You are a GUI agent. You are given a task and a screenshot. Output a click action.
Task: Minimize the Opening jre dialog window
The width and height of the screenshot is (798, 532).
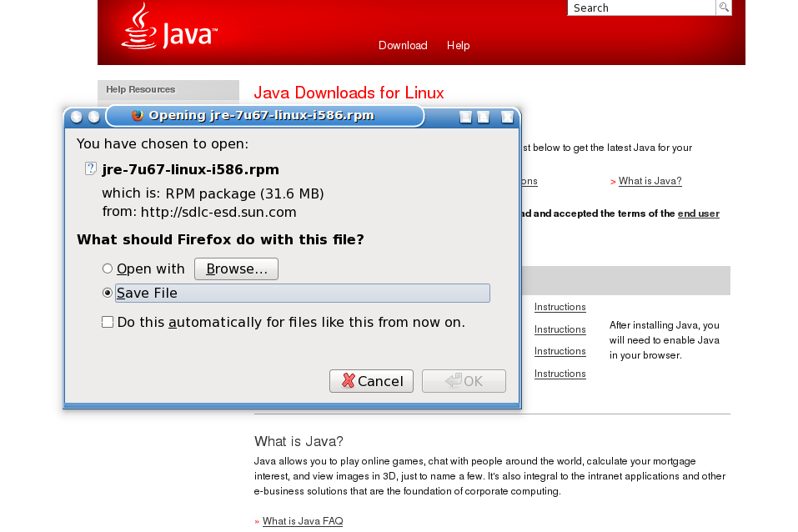(x=465, y=117)
